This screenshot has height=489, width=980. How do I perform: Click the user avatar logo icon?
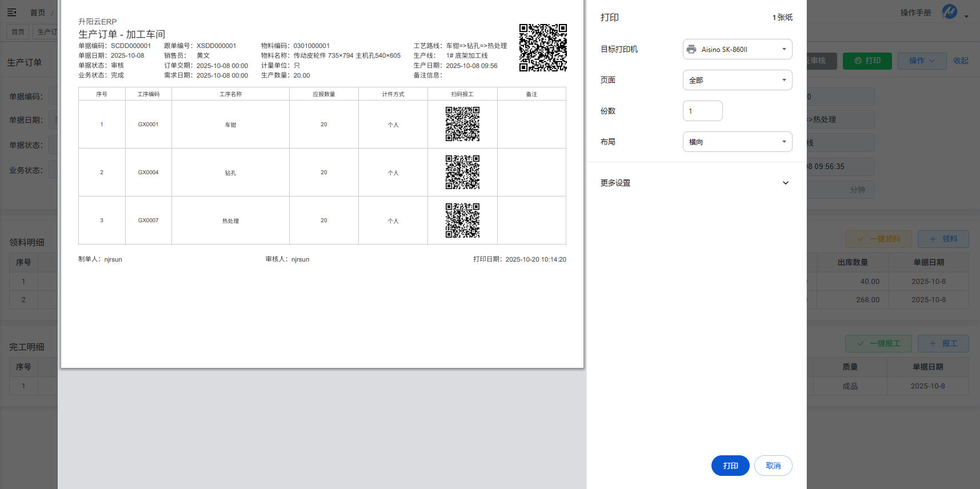tap(949, 12)
